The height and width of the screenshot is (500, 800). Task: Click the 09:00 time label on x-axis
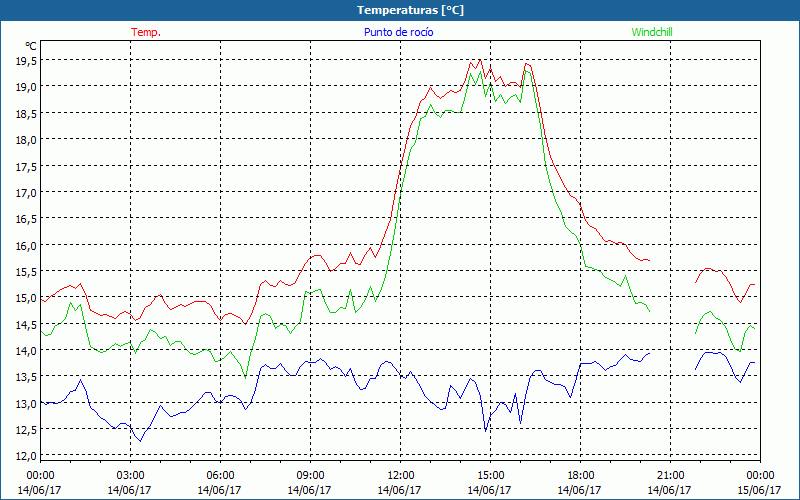[310, 475]
